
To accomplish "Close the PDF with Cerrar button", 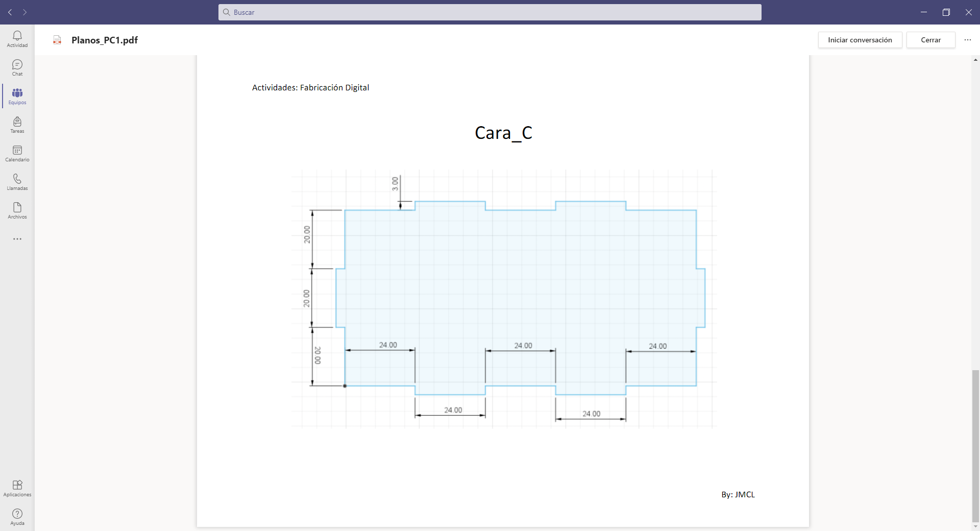I will [931, 40].
